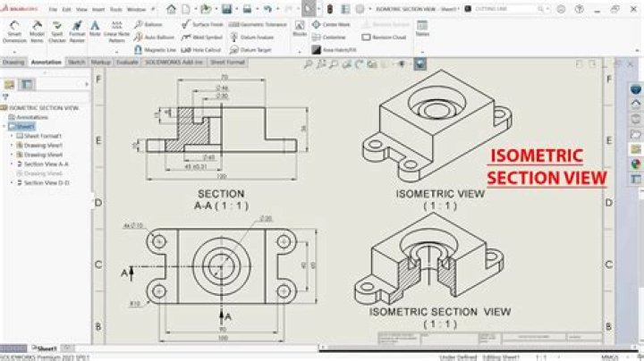Expand the Section View A-A node

pos(12,164)
